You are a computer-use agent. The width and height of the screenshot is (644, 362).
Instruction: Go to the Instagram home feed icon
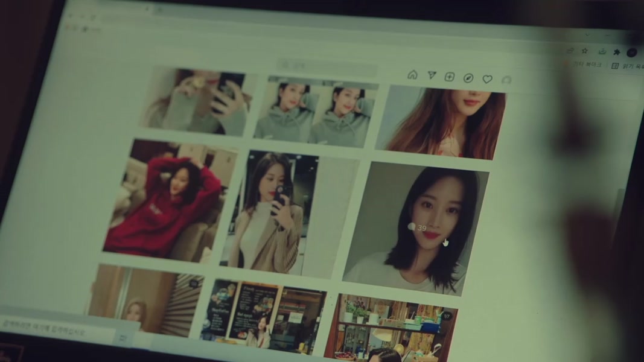pyautogui.click(x=413, y=75)
